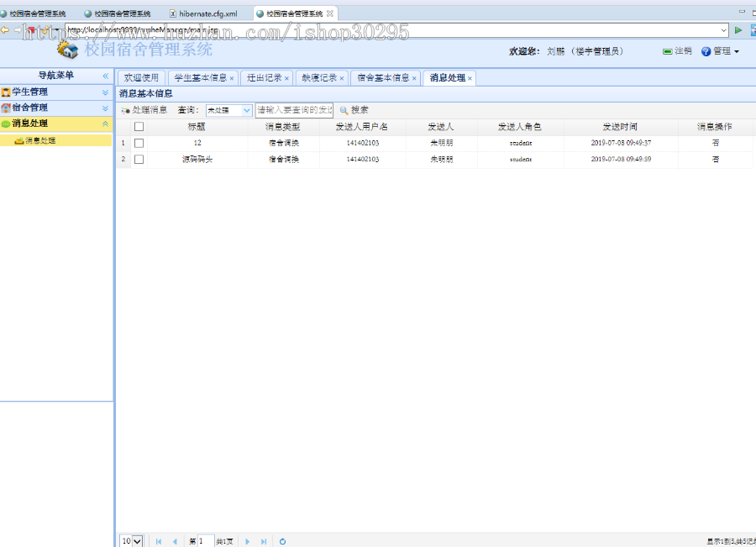
Task: Switch to the 学生基本信息 tab
Action: (x=201, y=77)
